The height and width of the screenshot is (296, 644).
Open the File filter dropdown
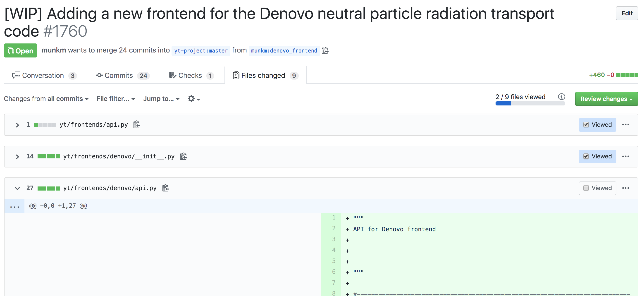[116, 99]
